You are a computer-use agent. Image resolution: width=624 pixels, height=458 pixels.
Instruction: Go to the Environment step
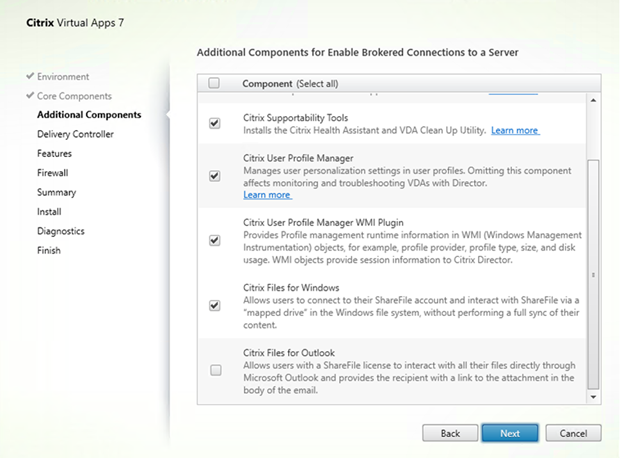63,77
